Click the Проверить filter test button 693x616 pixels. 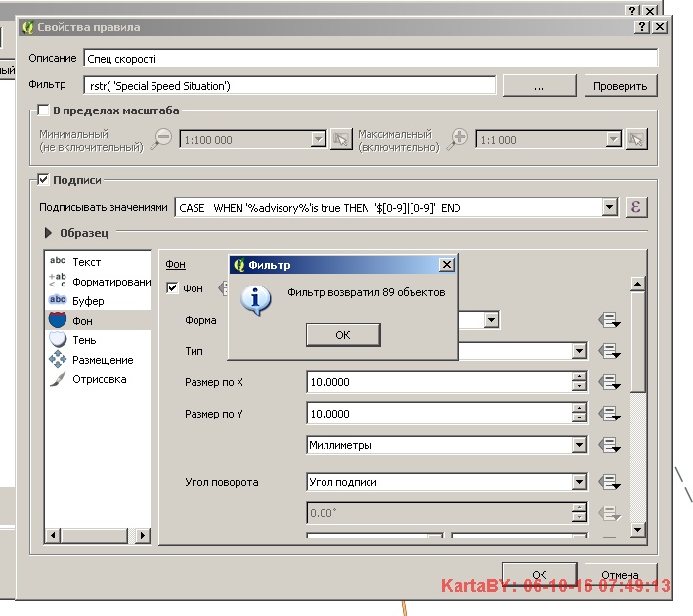point(621,86)
